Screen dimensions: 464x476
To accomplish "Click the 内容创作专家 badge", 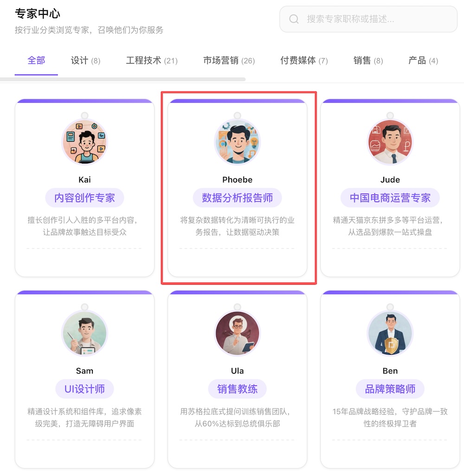I will click(84, 198).
